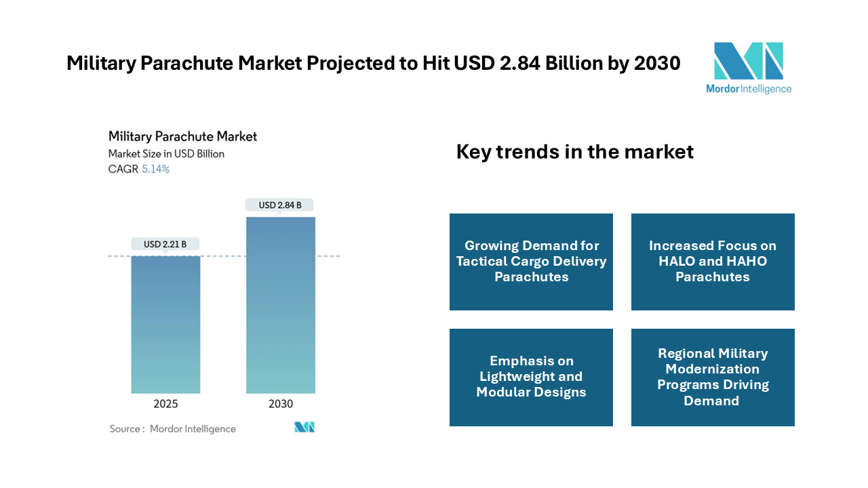Click the 'USD 2.84 B' data label

280,205
